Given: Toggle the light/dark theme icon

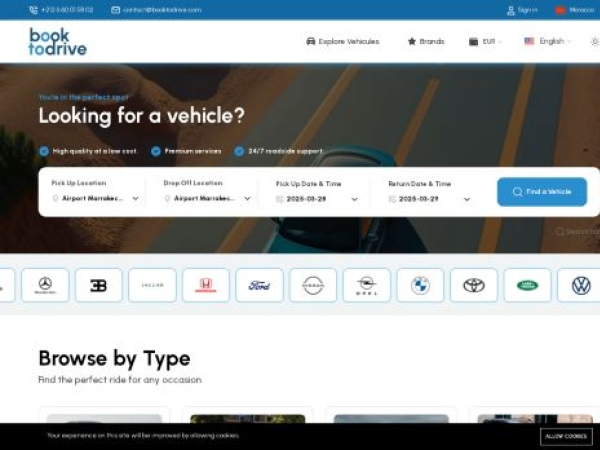Looking at the screenshot, I should 595,41.
